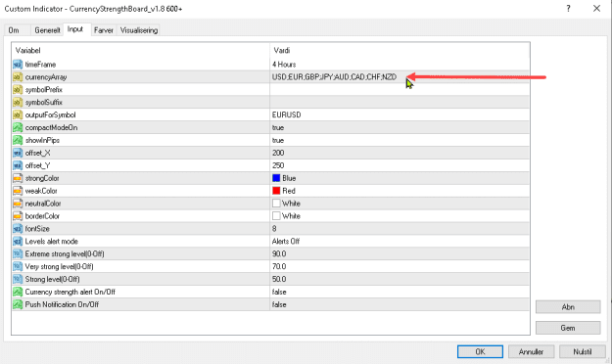Click the Very strong level icon
The image size is (612, 364).
point(18,266)
